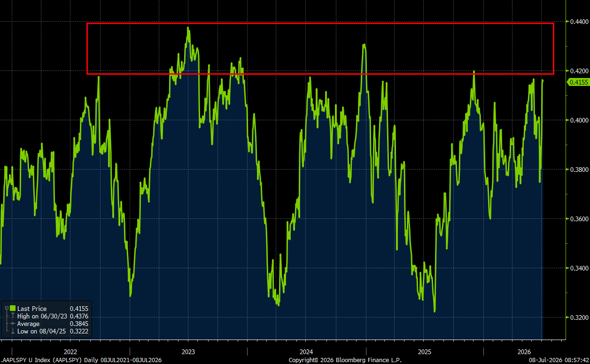Select the Average marker icon in the legend
Image resolution: width=590 pixels, height=364 pixels.
(13, 324)
